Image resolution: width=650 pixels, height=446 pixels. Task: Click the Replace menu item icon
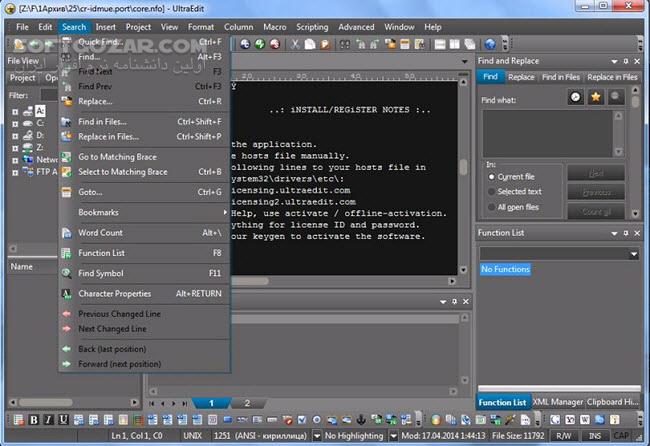(x=66, y=101)
